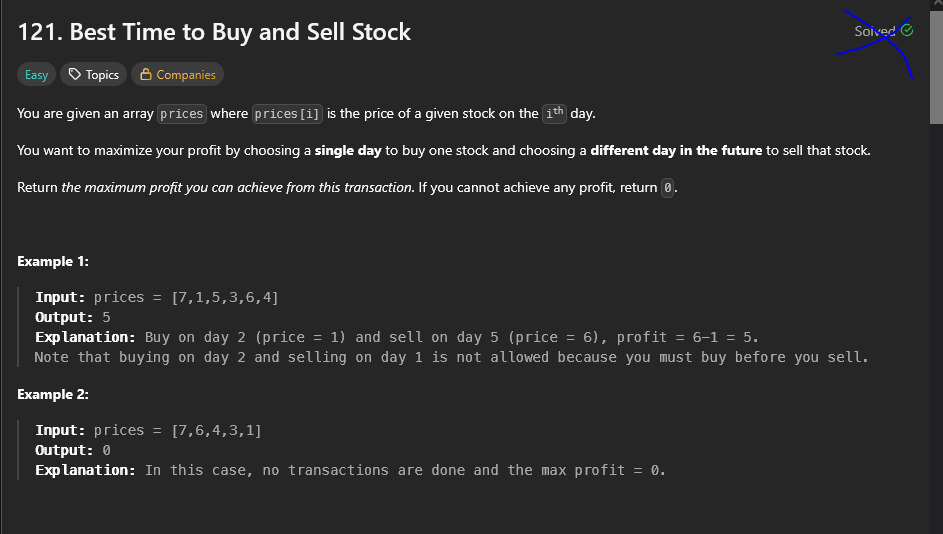Open the Topics tag pill
This screenshot has width=943, height=534.
coord(93,75)
